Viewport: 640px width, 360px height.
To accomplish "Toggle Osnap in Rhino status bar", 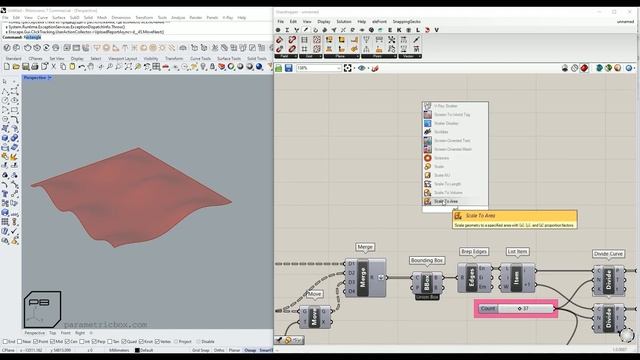I will [250, 350].
